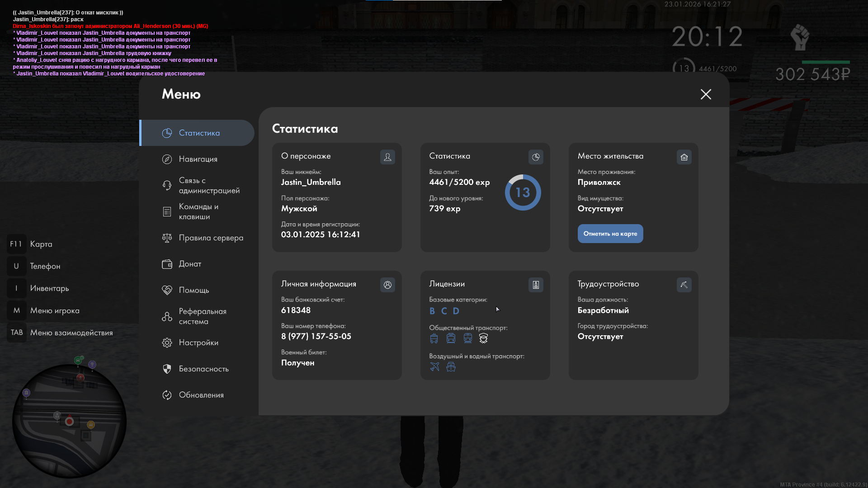The width and height of the screenshot is (868, 488).
Task: Click the house icon in Место жительства card
Action: (684, 157)
